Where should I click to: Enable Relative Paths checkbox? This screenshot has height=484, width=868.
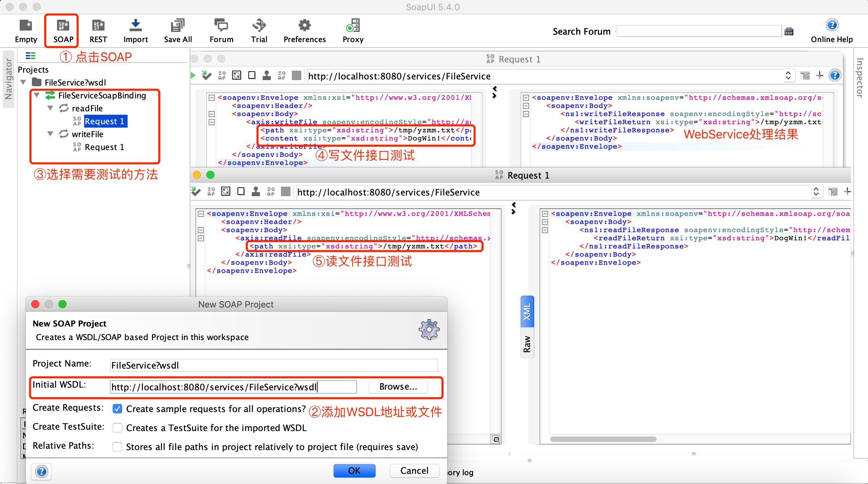pyautogui.click(x=117, y=447)
